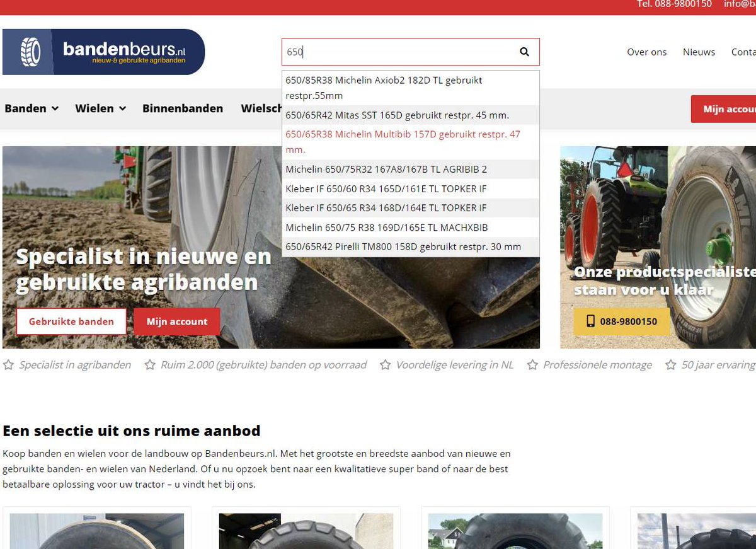Open the Over ons page
This screenshot has width=756, height=549.
click(x=646, y=52)
